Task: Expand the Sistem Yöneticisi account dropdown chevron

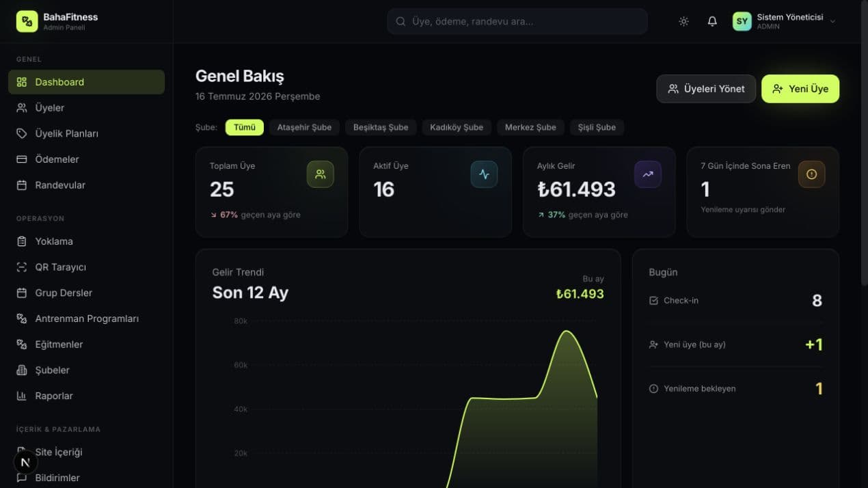Action: [x=832, y=22]
